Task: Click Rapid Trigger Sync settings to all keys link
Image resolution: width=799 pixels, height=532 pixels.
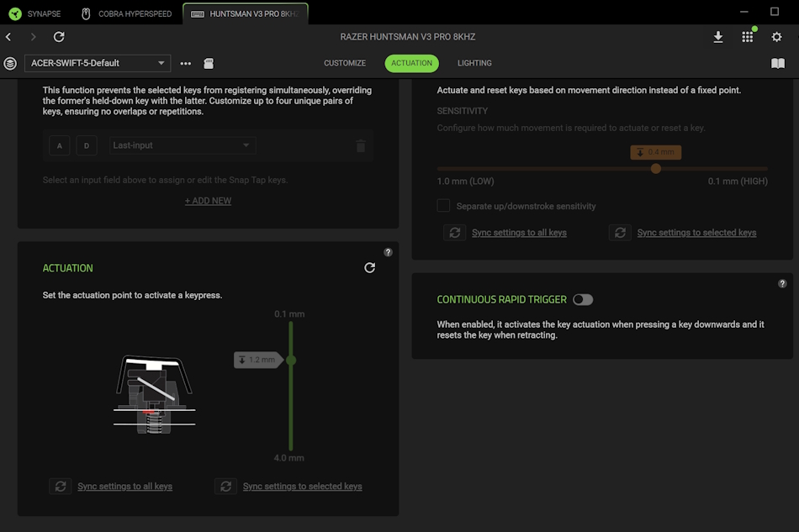Action: click(519, 233)
